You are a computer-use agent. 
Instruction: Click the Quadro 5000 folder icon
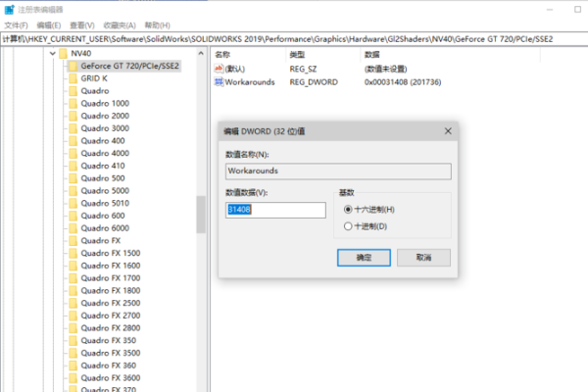click(73, 190)
